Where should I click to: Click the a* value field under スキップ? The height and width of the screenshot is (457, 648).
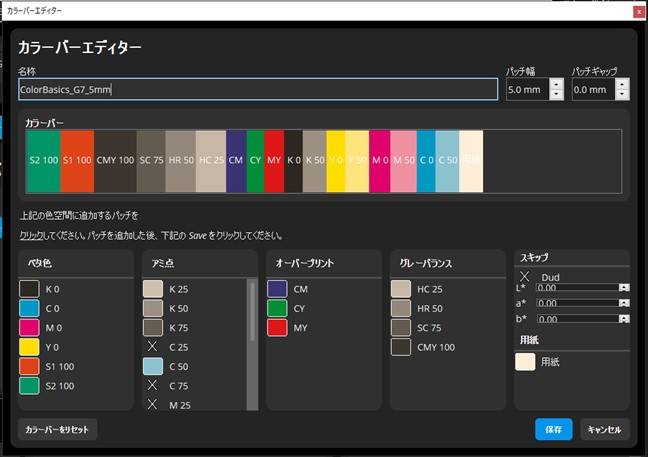click(577, 303)
